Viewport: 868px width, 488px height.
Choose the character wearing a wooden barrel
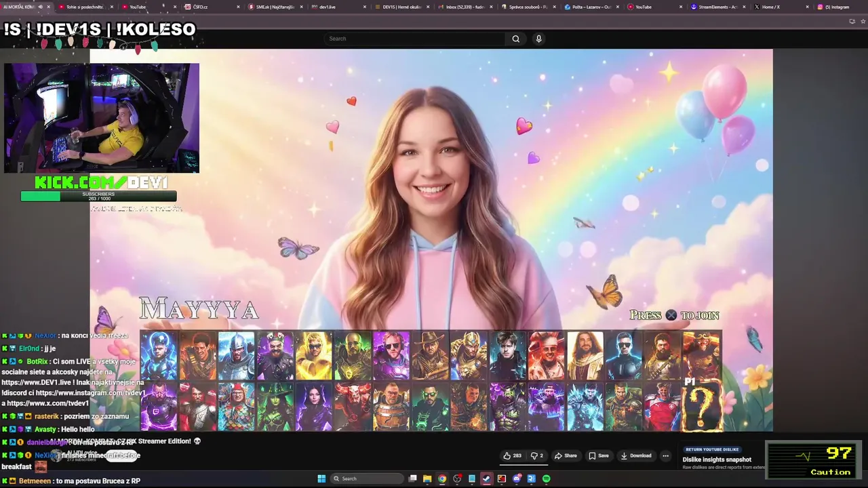point(391,407)
